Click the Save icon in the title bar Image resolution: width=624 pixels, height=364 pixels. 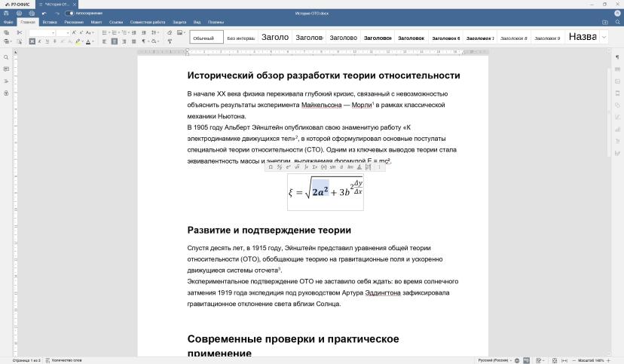point(6,14)
